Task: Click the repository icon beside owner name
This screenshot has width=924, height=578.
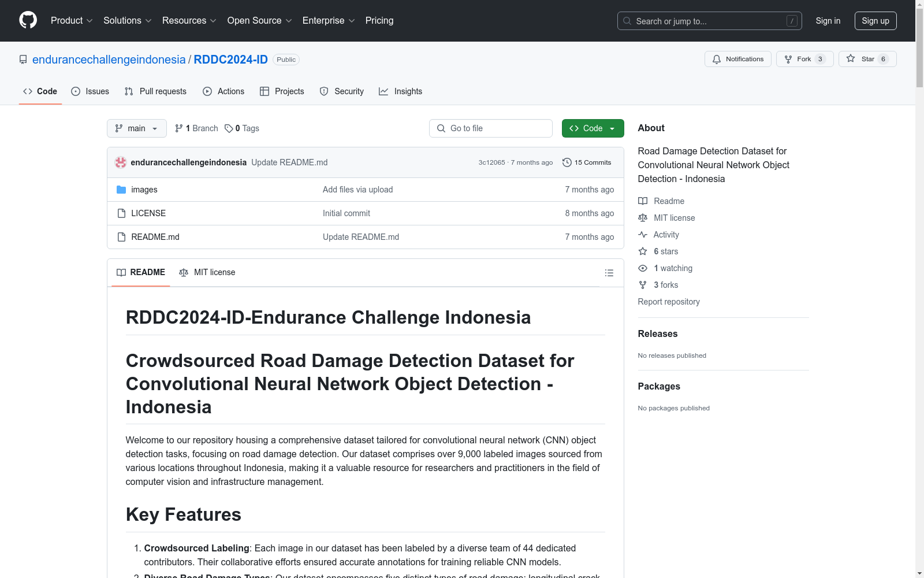Action: [23, 60]
